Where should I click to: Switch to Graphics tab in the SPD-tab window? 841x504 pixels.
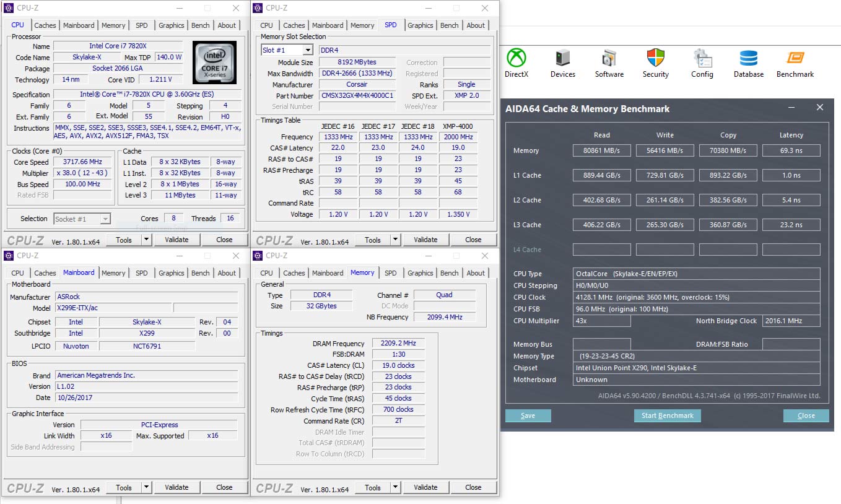(x=420, y=25)
